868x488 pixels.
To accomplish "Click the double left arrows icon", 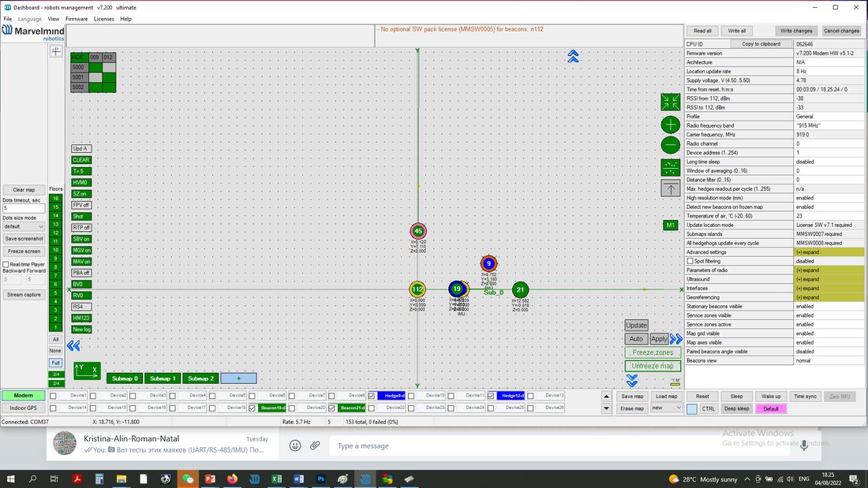I will pos(73,346).
